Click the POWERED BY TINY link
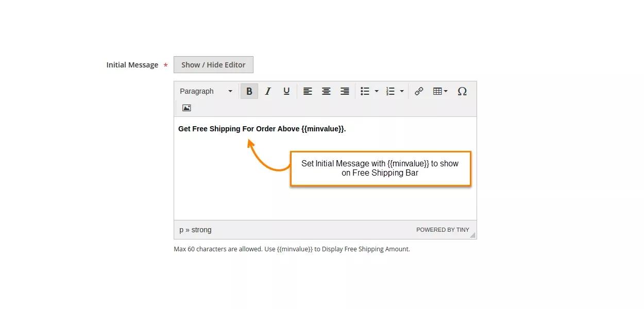Image resolution: width=644 pixels, height=309 pixels. pos(443,230)
